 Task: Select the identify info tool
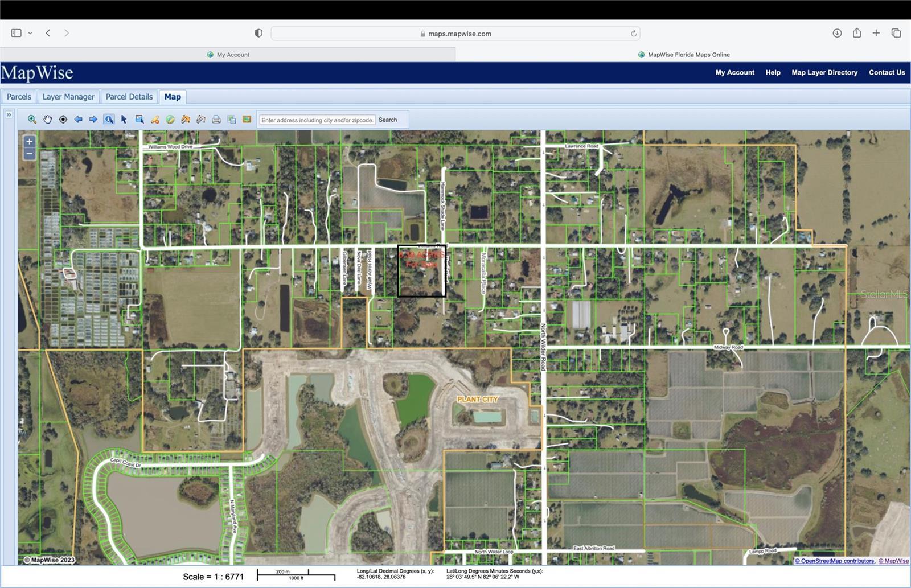pos(109,120)
